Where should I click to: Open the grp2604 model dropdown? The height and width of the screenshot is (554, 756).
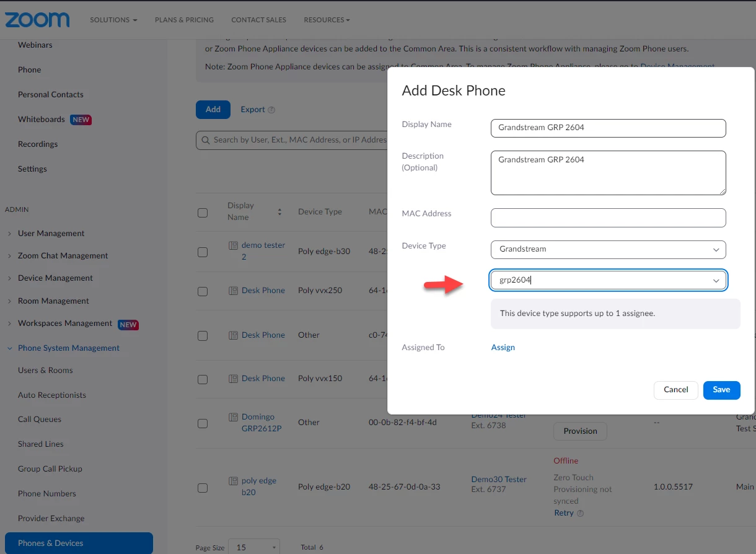tap(608, 280)
